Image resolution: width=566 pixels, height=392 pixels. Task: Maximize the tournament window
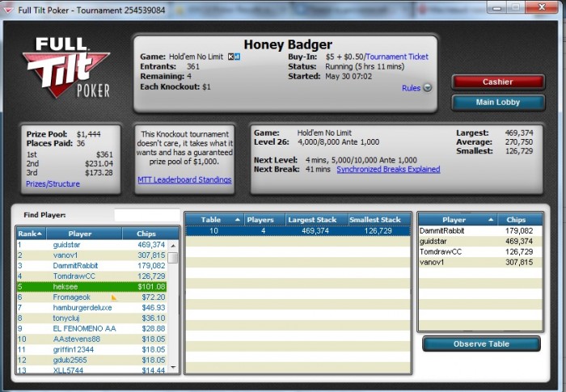tap(516, 7)
